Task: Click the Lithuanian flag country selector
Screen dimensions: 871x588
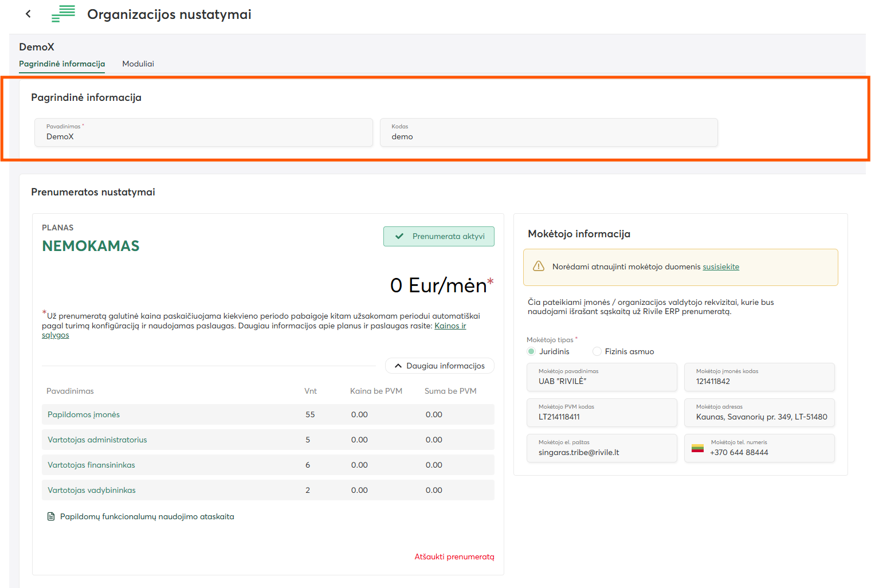Action: pyautogui.click(x=697, y=448)
